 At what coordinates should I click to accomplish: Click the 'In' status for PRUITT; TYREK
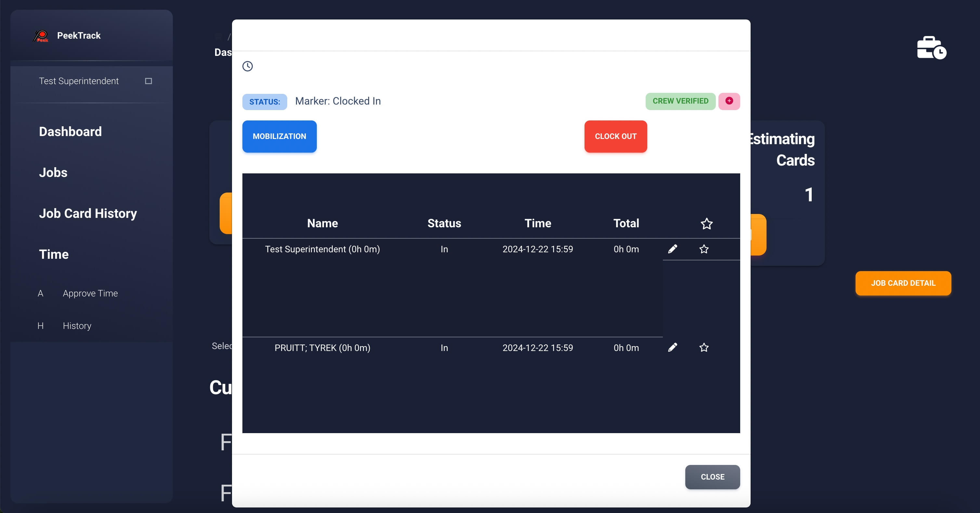coord(444,348)
